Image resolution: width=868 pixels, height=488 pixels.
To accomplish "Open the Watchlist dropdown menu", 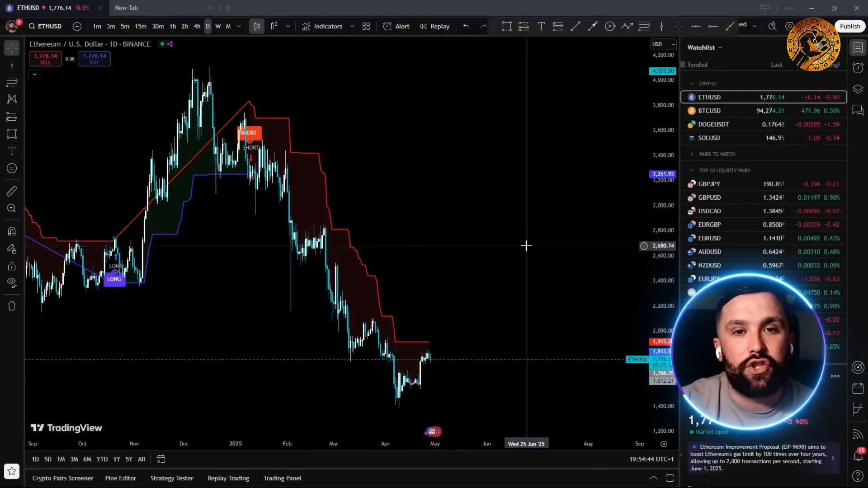I will point(705,47).
